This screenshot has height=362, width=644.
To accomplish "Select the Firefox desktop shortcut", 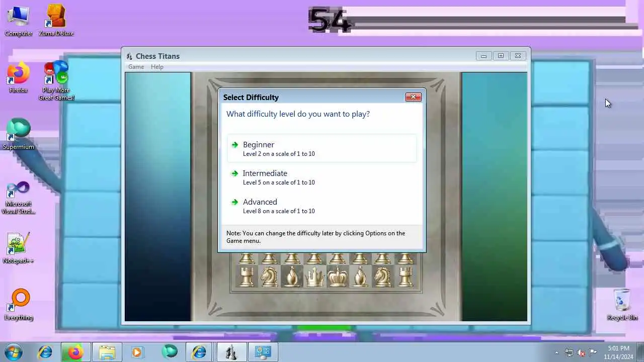I will (x=19, y=78).
